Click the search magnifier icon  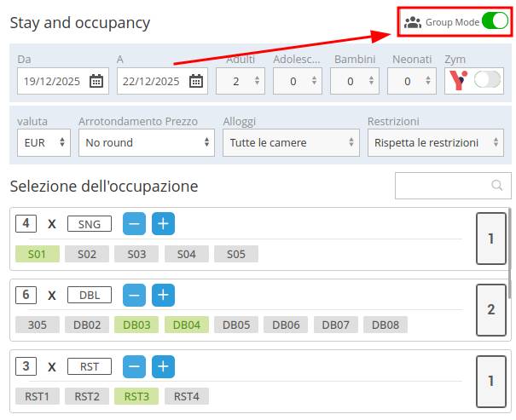[x=496, y=185]
